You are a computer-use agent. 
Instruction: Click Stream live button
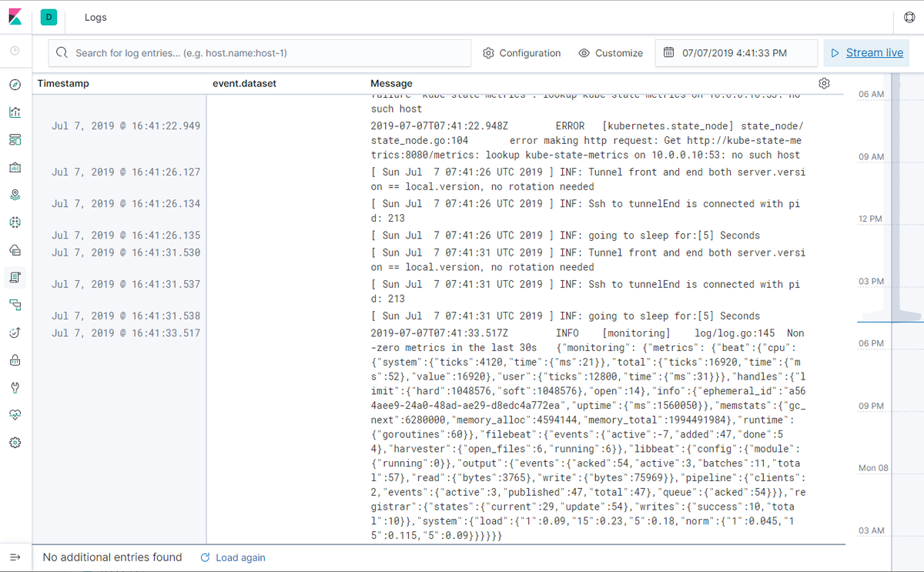(x=866, y=53)
